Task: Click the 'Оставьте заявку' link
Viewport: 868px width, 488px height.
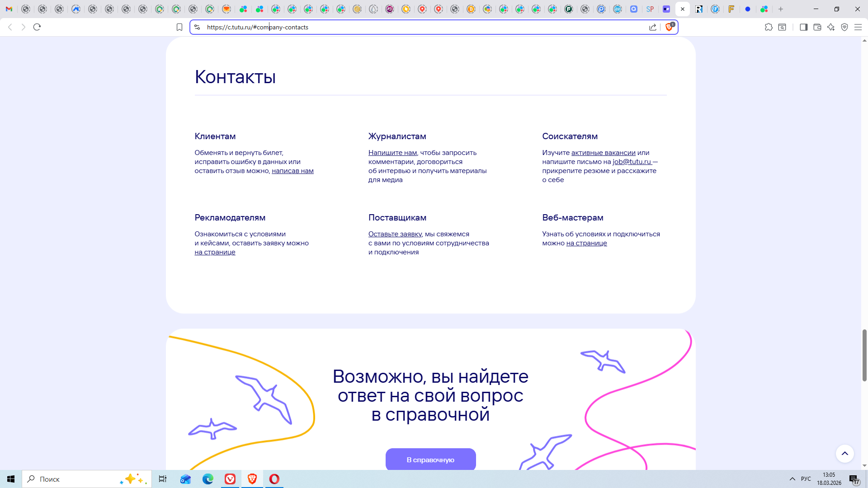Action: click(x=395, y=234)
